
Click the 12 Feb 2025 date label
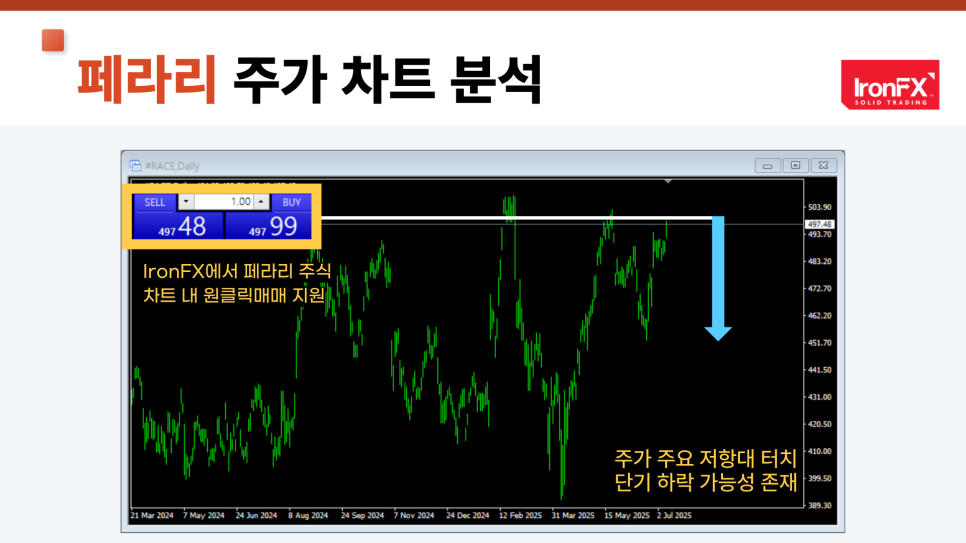(x=521, y=515)
